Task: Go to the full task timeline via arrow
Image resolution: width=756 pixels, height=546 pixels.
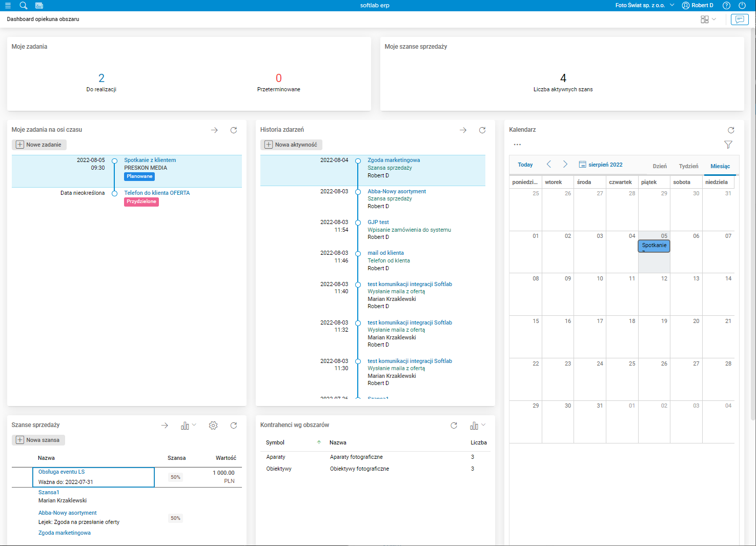Action: coord(214,130)
